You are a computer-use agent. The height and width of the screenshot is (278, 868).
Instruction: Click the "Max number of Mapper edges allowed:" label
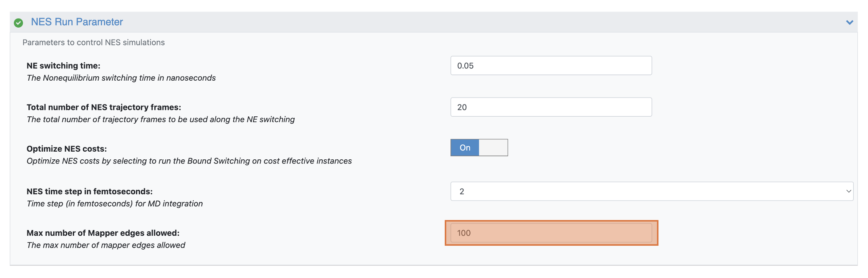(103, 233)
